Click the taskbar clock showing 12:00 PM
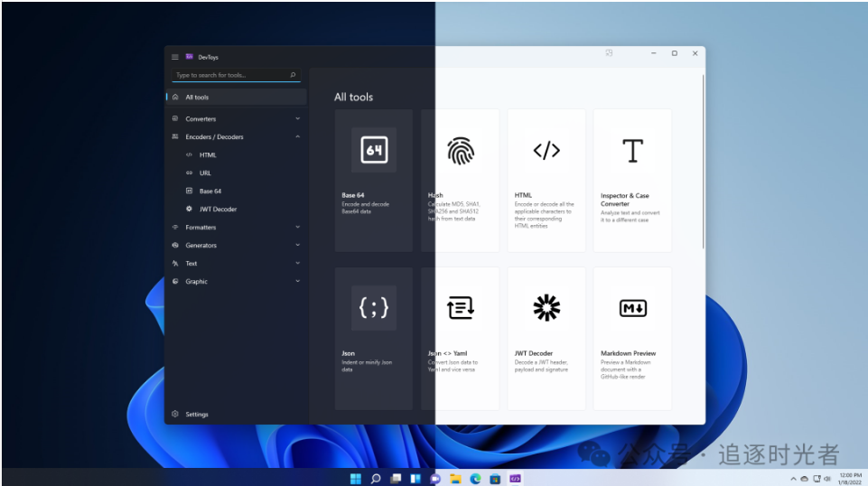Screen dimensions: 868x486 [x=850, y=479]
